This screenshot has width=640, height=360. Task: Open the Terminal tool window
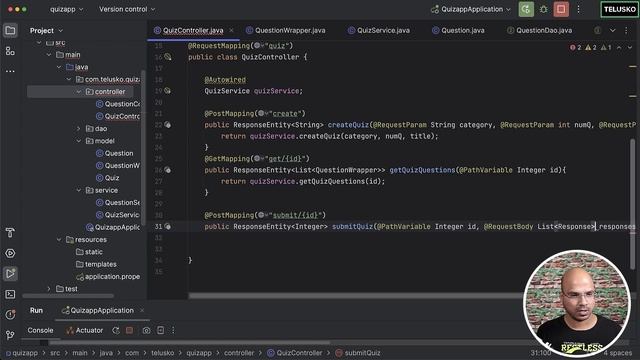click(10, 294)
